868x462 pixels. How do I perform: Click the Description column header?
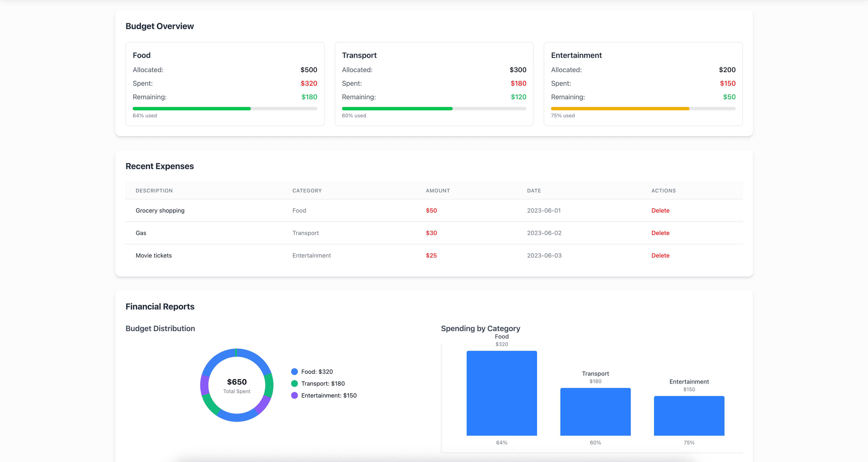point(154,191)
